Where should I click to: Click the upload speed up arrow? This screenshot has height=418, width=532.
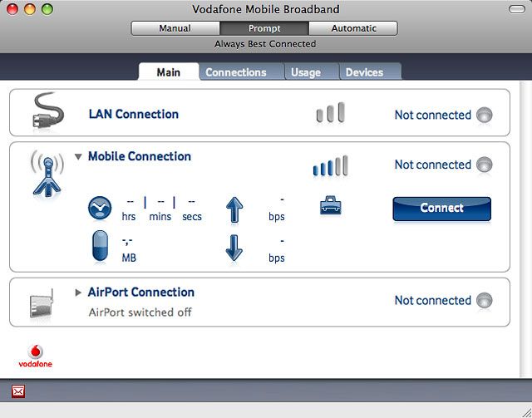[x=234, y=209]
